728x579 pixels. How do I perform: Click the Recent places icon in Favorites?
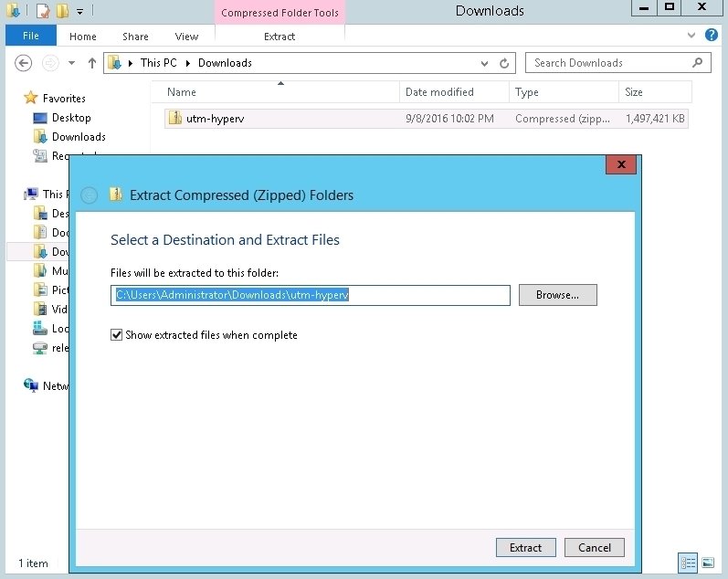click(x=40, y=155)
